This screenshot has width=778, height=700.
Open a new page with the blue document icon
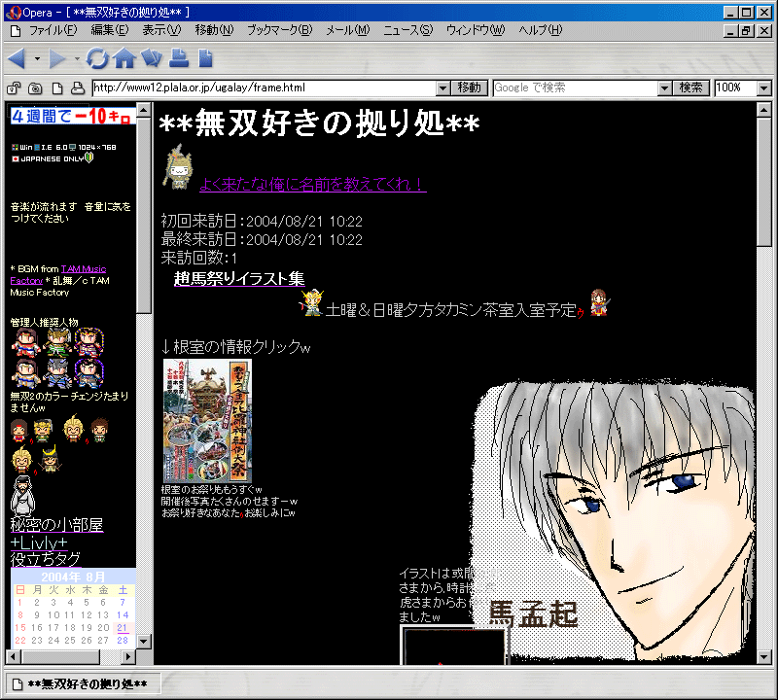[x=205, y=58]
